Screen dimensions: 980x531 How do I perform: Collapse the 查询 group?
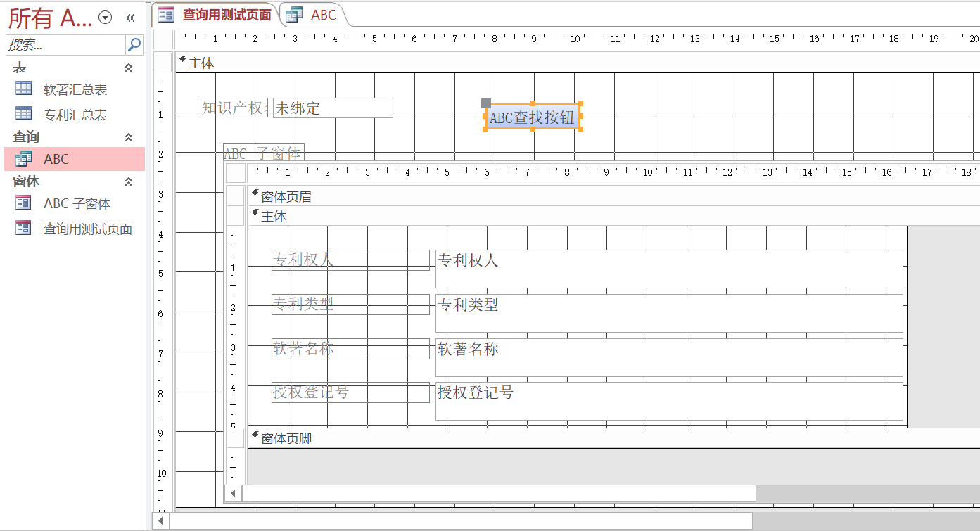coord(129,137)
